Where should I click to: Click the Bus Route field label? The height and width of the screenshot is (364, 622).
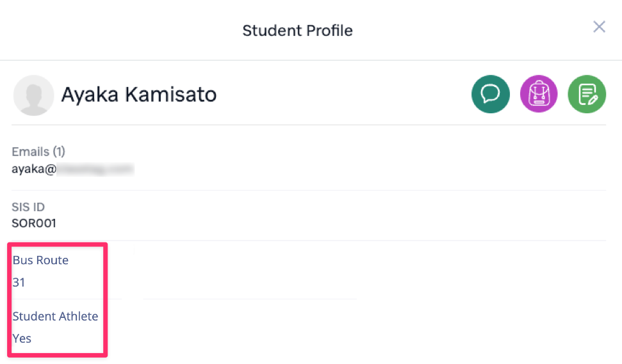pyautogui.click(x=40, y=260)
